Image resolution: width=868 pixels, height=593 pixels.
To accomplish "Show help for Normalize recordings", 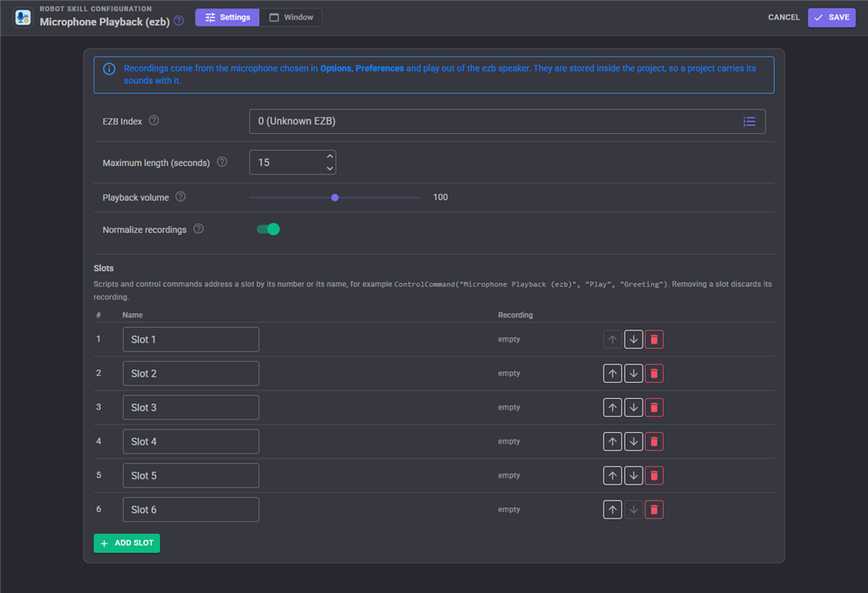I will (x=198, y=229).
